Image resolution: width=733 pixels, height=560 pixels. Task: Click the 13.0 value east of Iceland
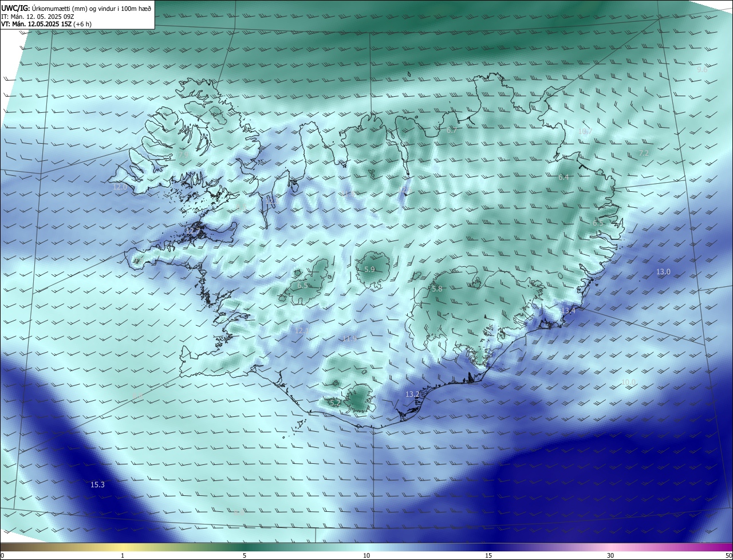pyautogui.click(x=663, y=272)
